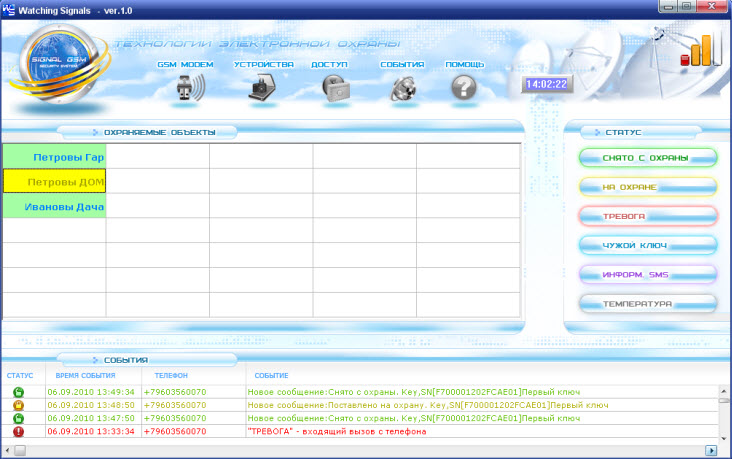Open the GSM Modem icon

184,88
